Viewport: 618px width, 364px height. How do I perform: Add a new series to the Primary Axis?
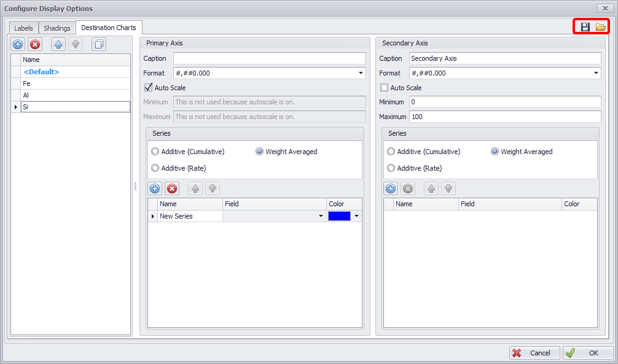click(155, 188)
